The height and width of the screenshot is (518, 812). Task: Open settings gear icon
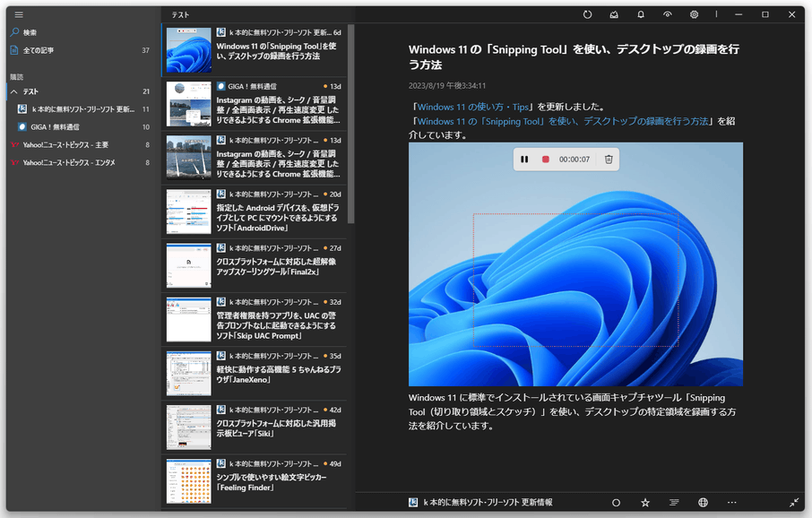694,14
